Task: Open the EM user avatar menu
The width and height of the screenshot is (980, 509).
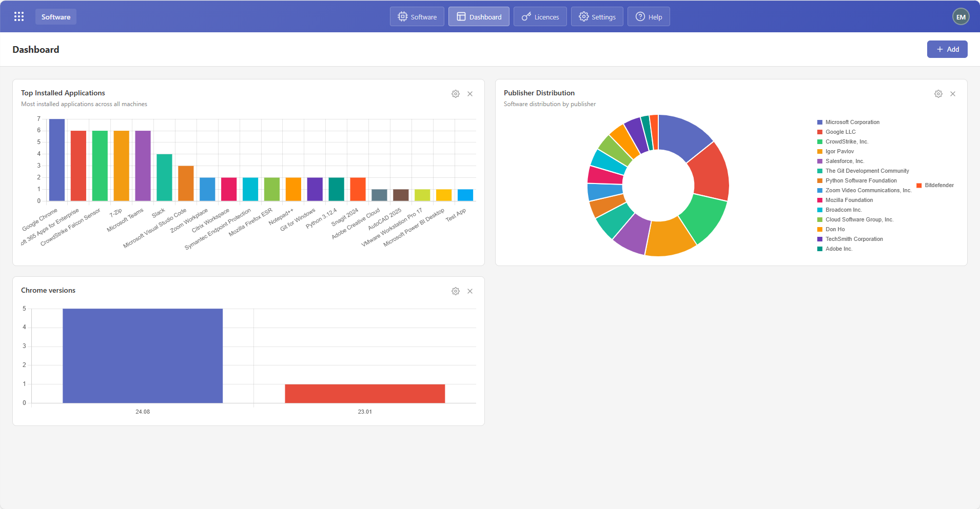Action: pyautogui.click(x=961, y=17)
